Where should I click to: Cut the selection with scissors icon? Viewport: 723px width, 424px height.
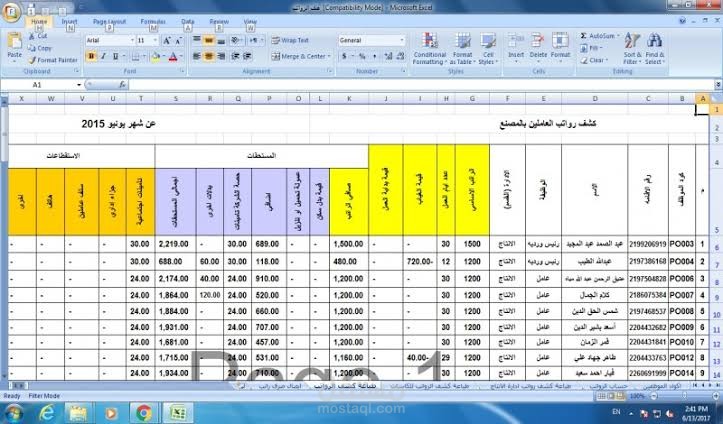click(38, 36)
